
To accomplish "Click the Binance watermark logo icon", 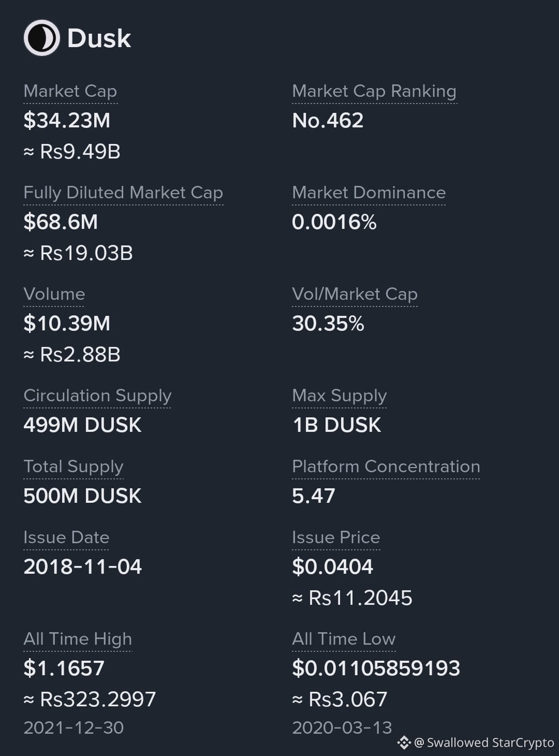I will [x=404, y=743].
